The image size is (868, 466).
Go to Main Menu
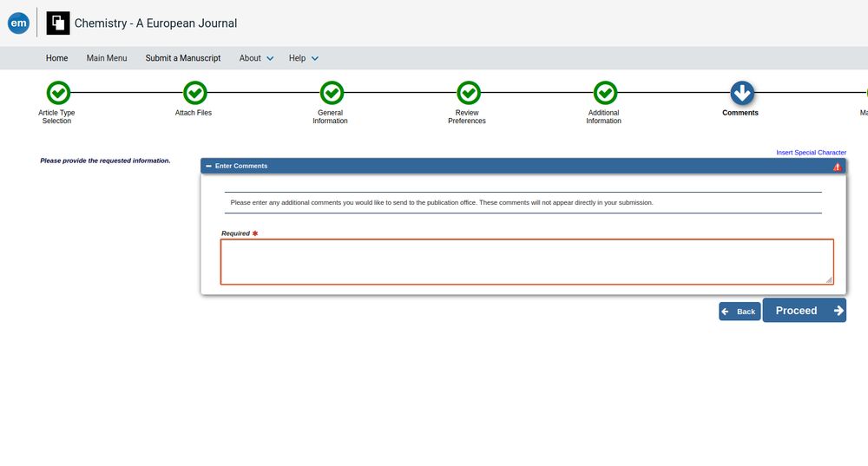click(x=107, y=58)
